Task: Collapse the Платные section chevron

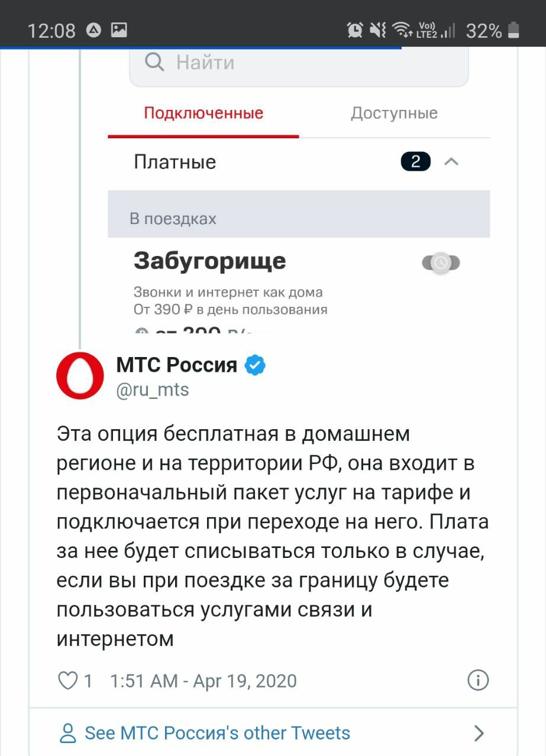Action: (451, 161)
